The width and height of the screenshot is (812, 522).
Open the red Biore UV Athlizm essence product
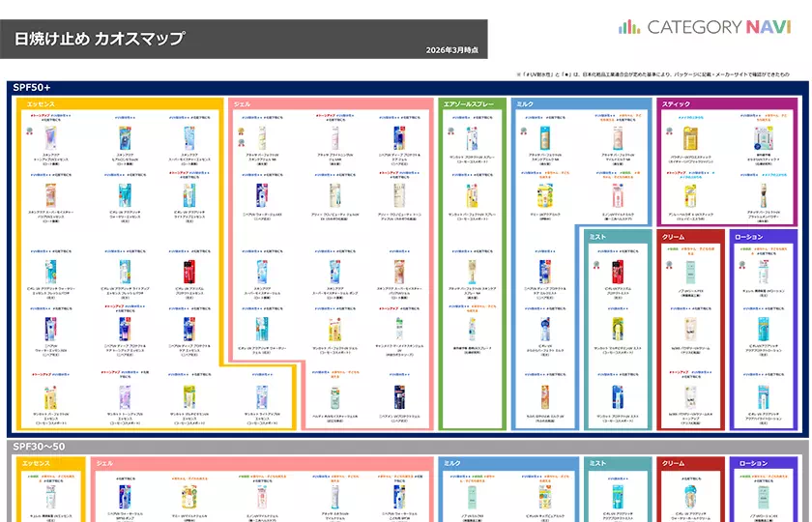click(189, 272)
